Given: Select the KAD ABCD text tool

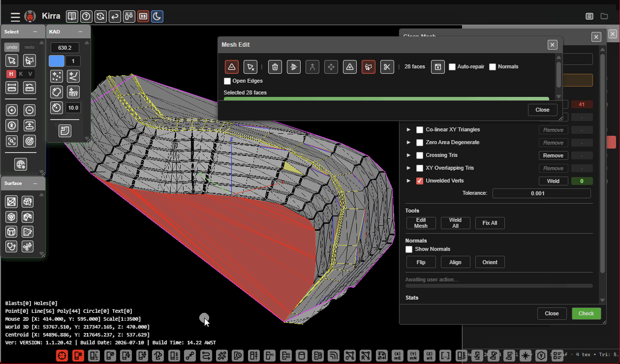Looking at the screenshot, I should 73,92.
